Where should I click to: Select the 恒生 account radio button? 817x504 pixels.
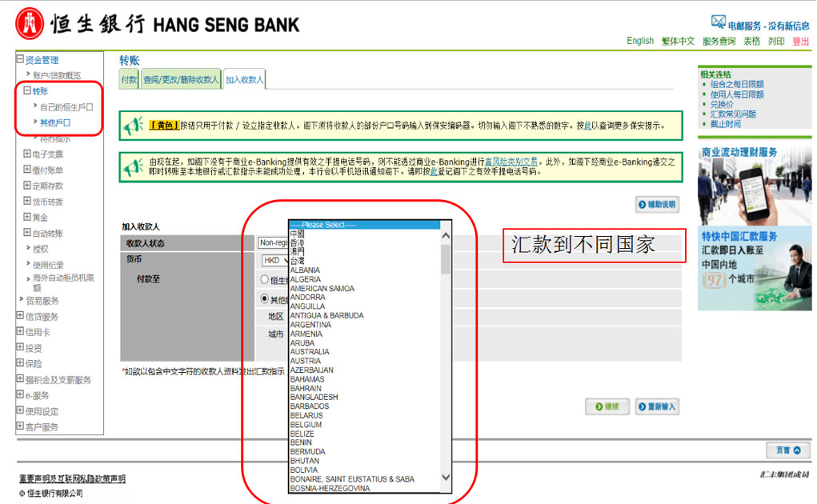(x=265, y=280)
